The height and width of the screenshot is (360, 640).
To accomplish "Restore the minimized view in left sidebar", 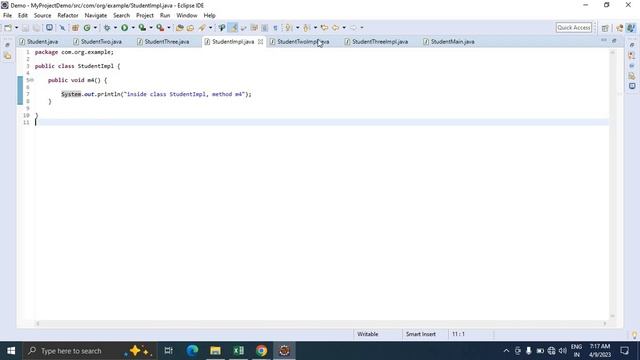I will pyautogui.click(x=7, y=45).
